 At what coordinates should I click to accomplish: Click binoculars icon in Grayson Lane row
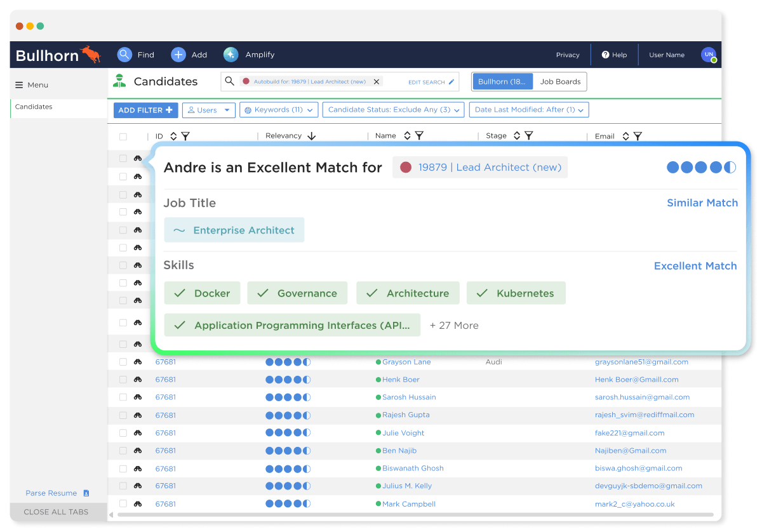(x=138, y=362)
